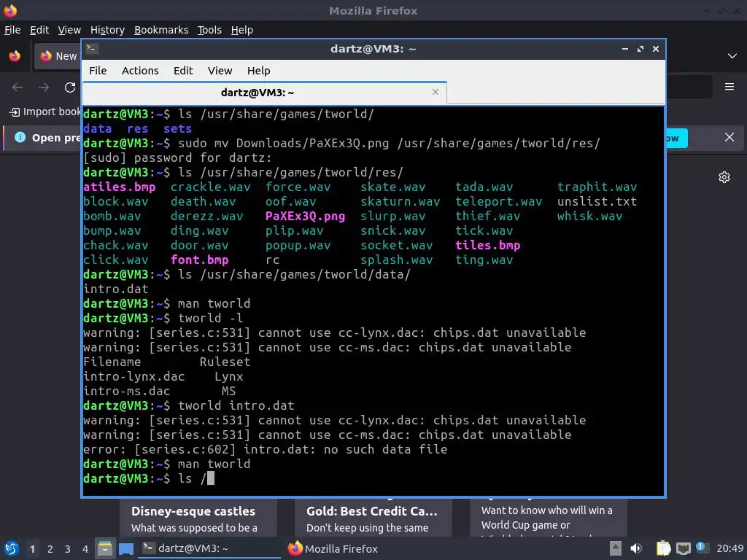The image size is (747, 560).
Task: Click atiles.bmp in terminal listing
Action: pyautogui.click(x=119, y=187)
